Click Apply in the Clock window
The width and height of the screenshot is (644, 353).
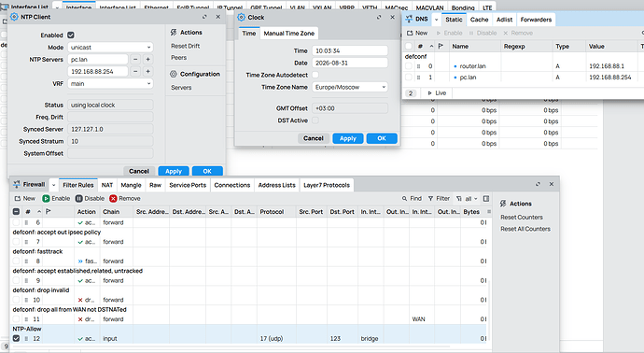coord(348,138)
